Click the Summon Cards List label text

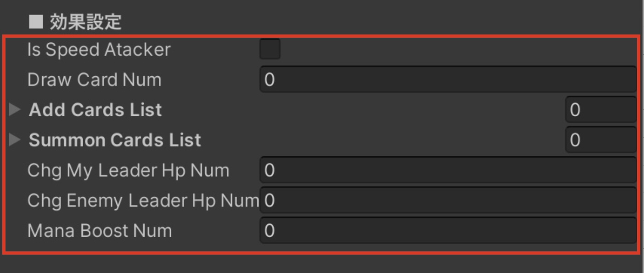click(115, 140)
